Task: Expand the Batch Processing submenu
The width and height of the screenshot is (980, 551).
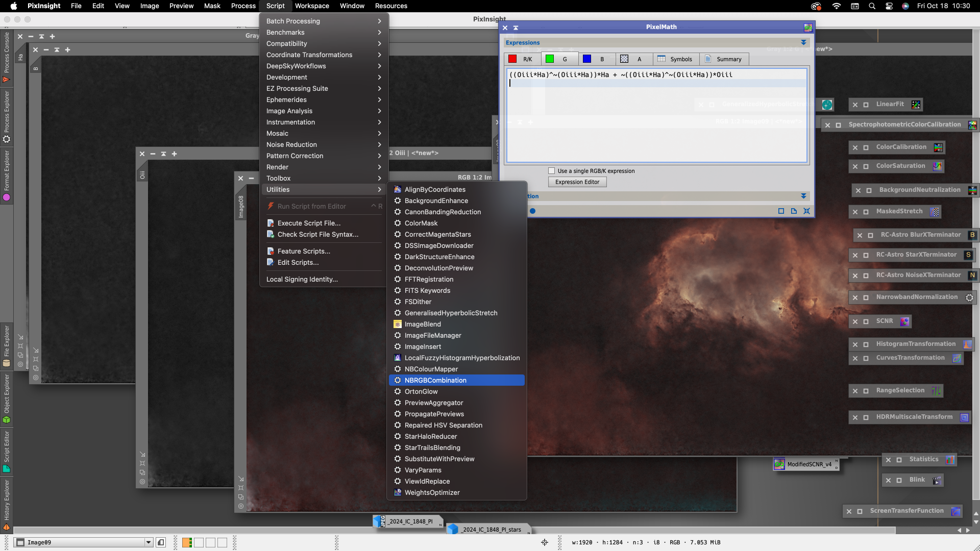Action: tap(324, 21)
